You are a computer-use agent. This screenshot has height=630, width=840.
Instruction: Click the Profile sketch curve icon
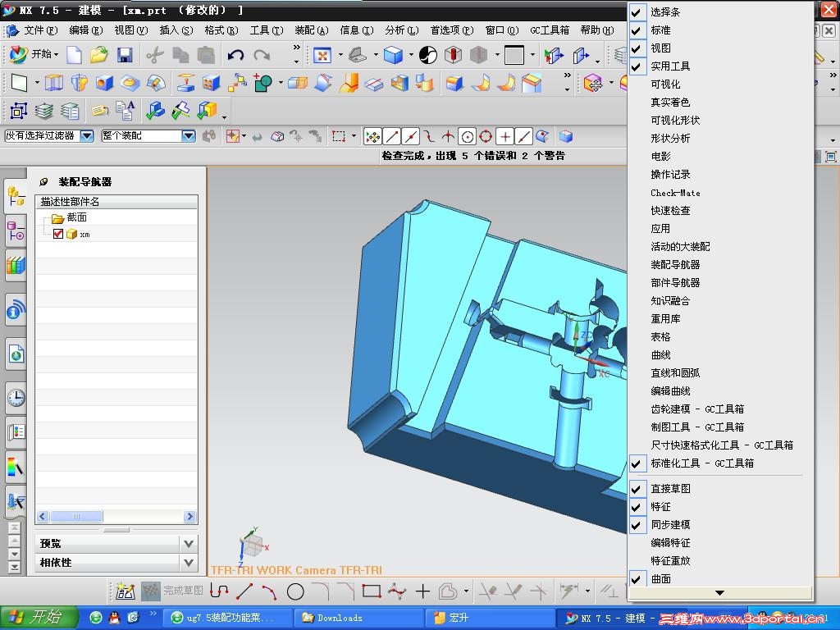click(219, 591)
